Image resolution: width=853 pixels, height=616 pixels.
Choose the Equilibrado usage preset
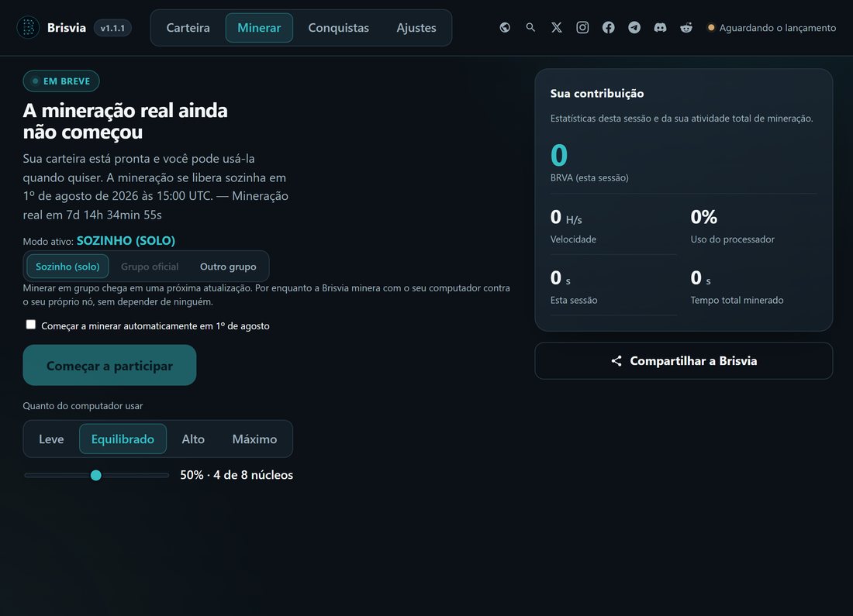coord(123,439)
